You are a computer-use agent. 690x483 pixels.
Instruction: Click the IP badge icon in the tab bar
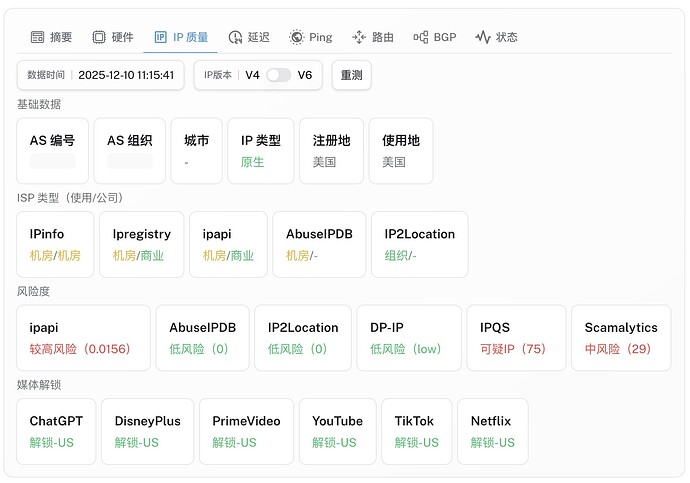tap(161, 37)
